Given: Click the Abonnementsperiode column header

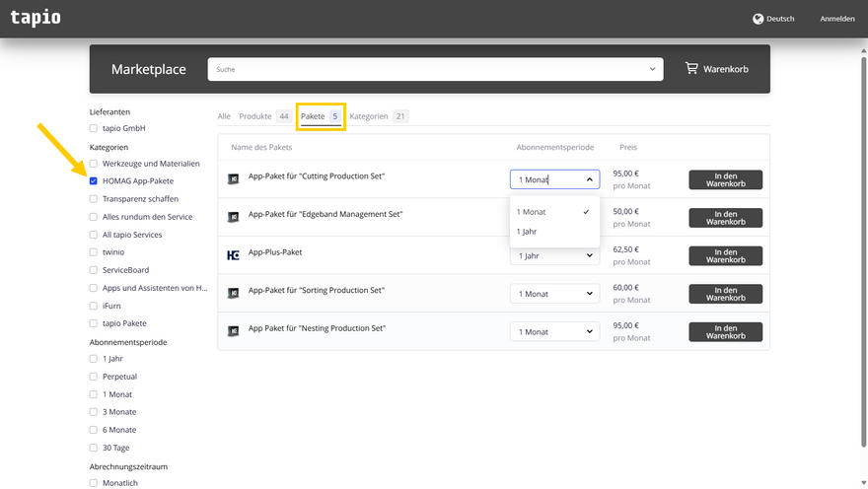Looking at the screenshot, I should tap(554, 147).
